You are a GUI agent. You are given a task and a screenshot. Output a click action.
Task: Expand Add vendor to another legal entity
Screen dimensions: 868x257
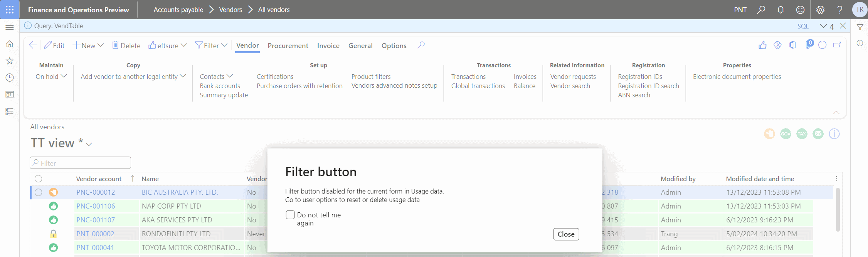pyautogui.click(x=183, y=76)
